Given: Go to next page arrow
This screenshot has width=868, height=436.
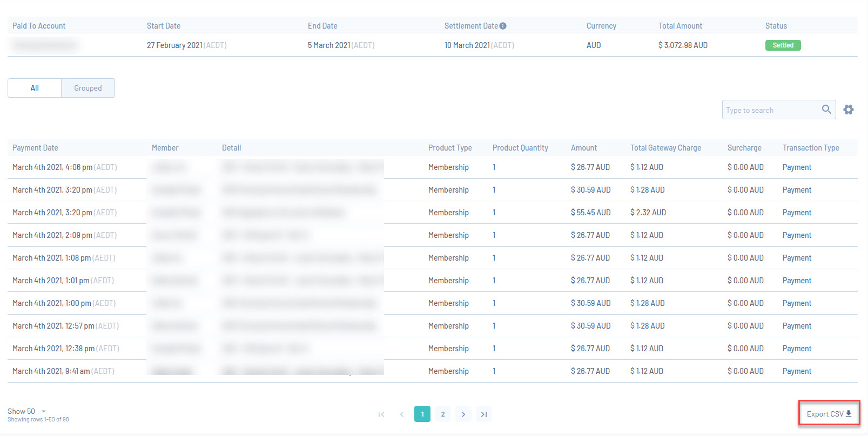Looking at the screenshot, I should [x=463, y=414].
